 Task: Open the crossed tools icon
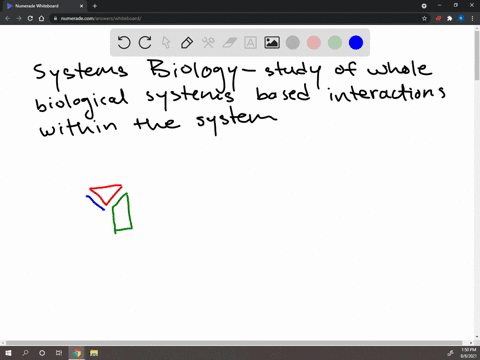pyautogui.click(x=208, y=43)
